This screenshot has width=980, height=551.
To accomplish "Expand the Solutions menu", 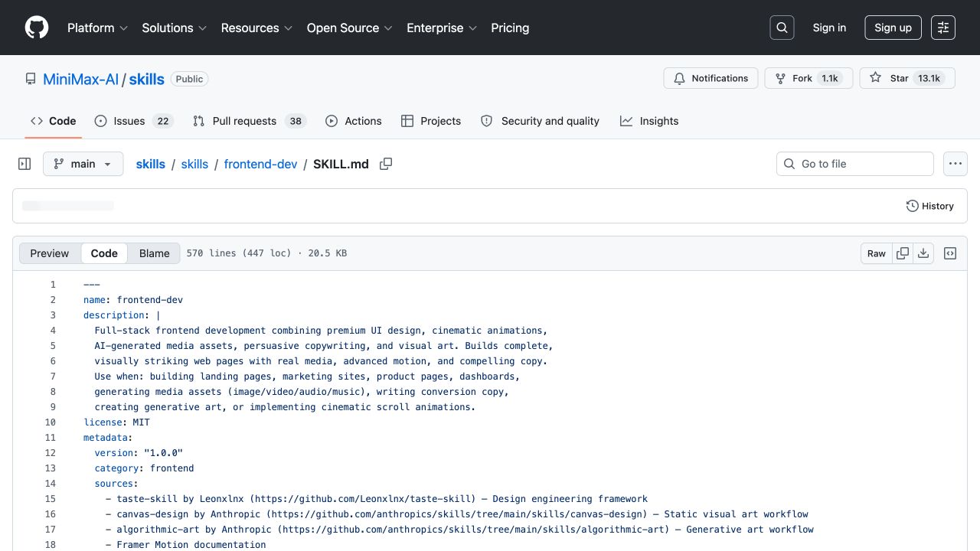I will (174, 28).
